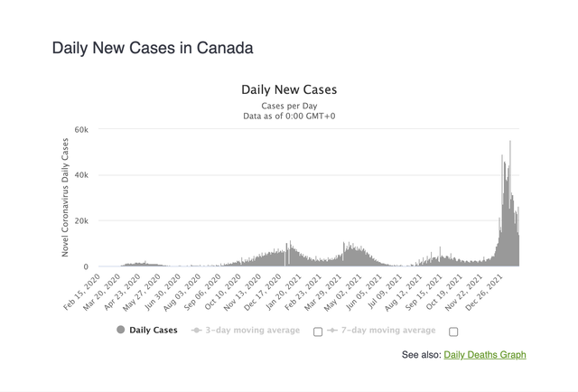The height and width of the screenshot is (392, 578).
Task: Open the Daily Deaths Graph link
Action: pos(485,355)
